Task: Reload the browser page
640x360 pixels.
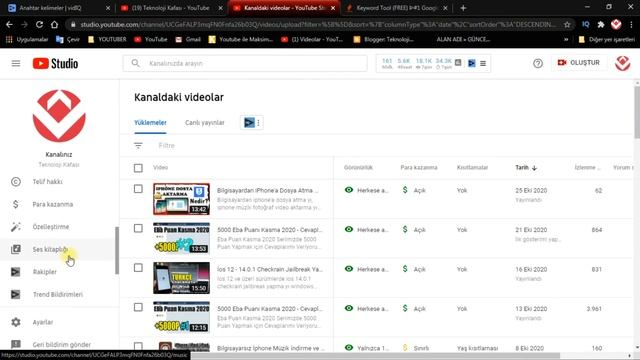Action: click(39, 24)
